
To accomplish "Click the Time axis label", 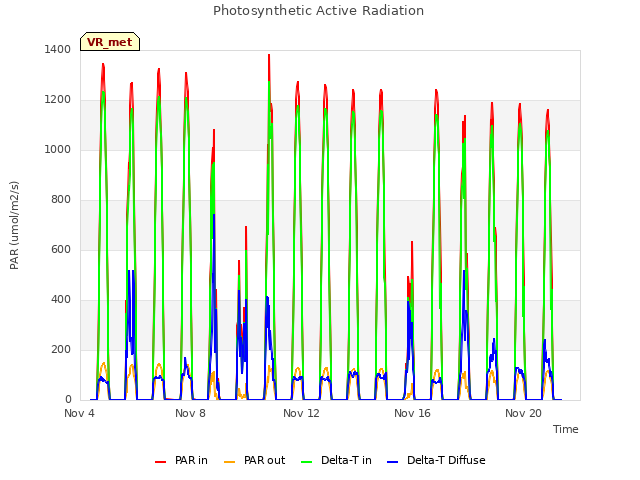I will [566, 429].
